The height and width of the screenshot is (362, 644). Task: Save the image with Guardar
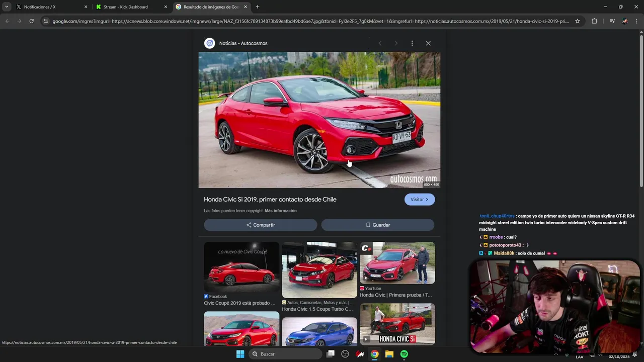[x=378, y=225]
